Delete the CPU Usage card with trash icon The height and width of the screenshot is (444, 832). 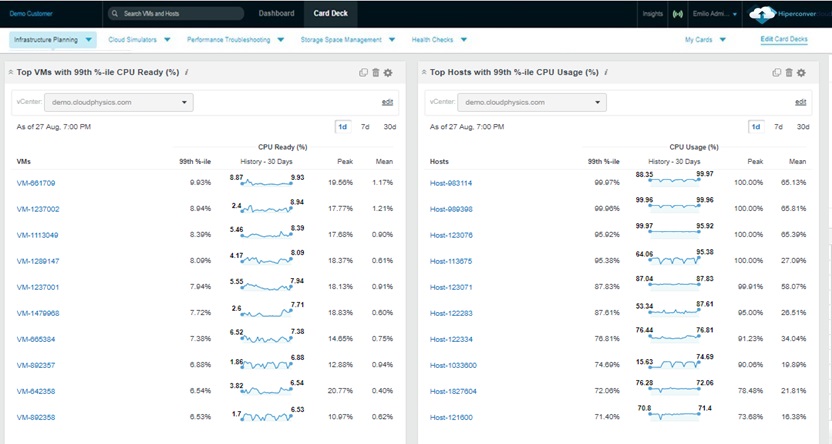click(788, 73)
